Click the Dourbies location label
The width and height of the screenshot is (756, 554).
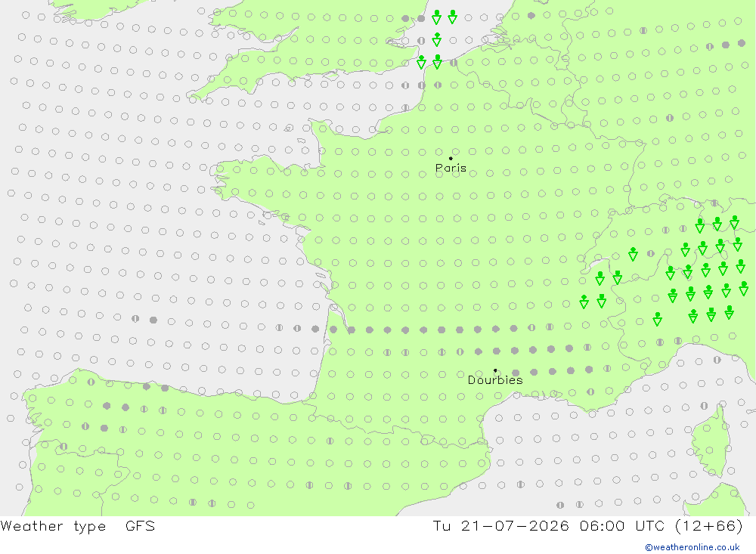click(x=495, y=380)
